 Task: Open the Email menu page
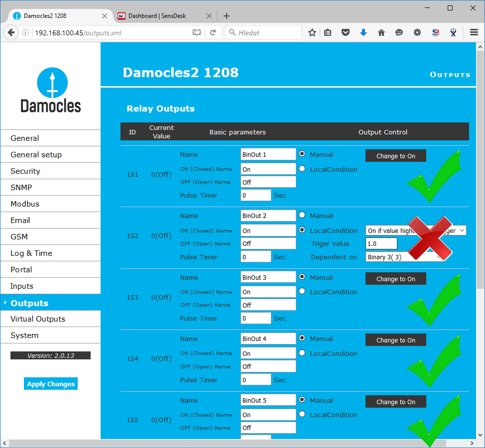[51, 220]
